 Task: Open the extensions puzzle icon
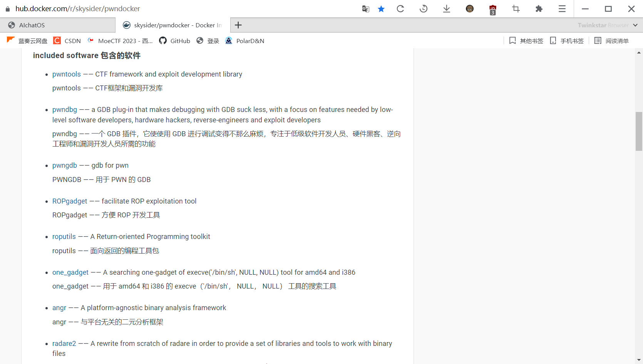[539, 9]
